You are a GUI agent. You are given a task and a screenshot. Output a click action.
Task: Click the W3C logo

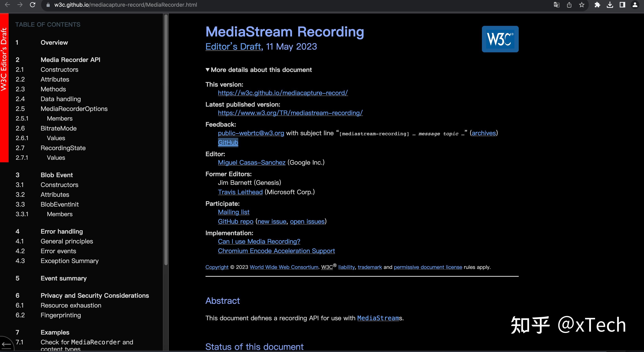tap(500, 39)
